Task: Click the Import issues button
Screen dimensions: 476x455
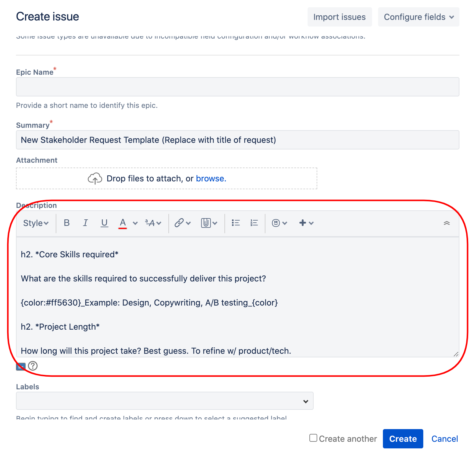Action: (340, 17)
